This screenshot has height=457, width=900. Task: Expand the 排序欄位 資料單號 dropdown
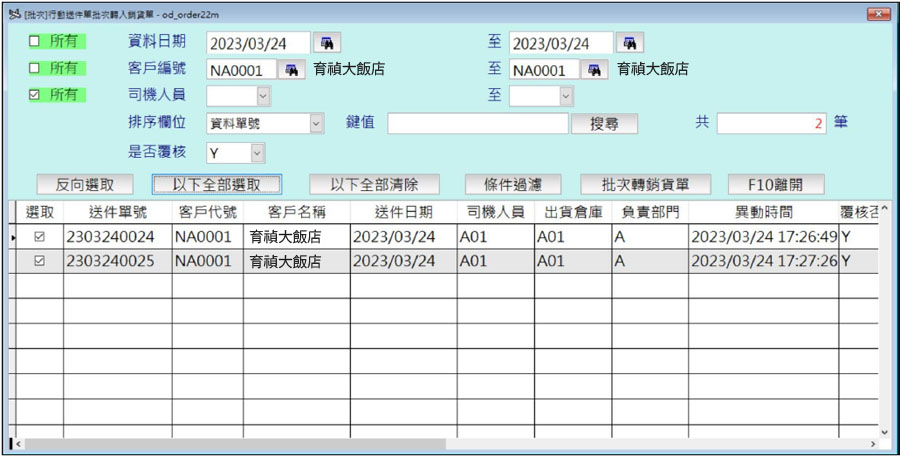pos(317,123)
